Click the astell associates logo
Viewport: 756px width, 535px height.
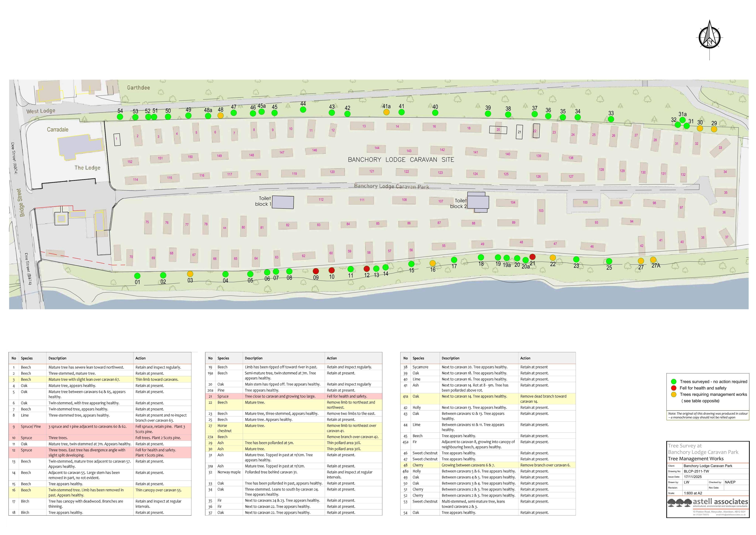pos(708,502)
